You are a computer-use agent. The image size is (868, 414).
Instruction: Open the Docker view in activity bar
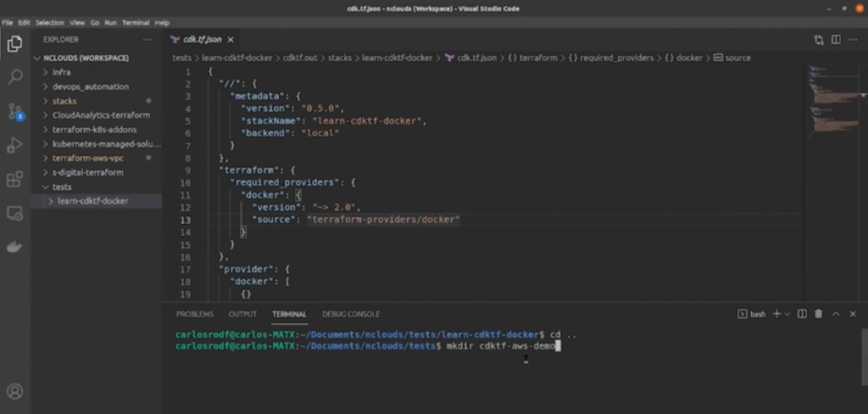[x=15, y=247]
